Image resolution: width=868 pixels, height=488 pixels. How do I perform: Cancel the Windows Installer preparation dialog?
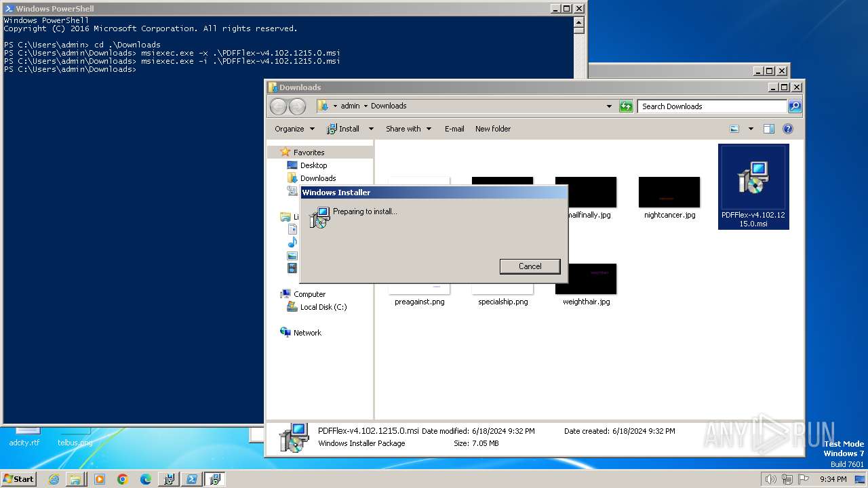pos(530,266)
